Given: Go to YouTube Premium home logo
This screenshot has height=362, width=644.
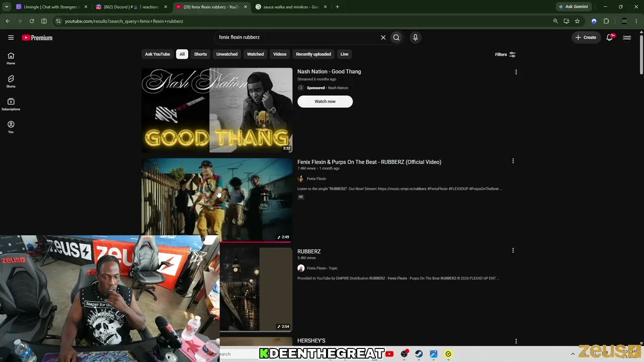Looking at the screenshot, I should (x=37, y=38).
